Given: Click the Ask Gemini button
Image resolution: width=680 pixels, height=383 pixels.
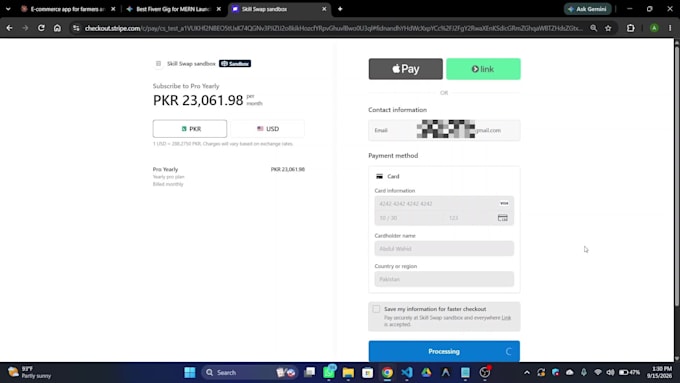Looking at the screenshot, I should [588, 9].
